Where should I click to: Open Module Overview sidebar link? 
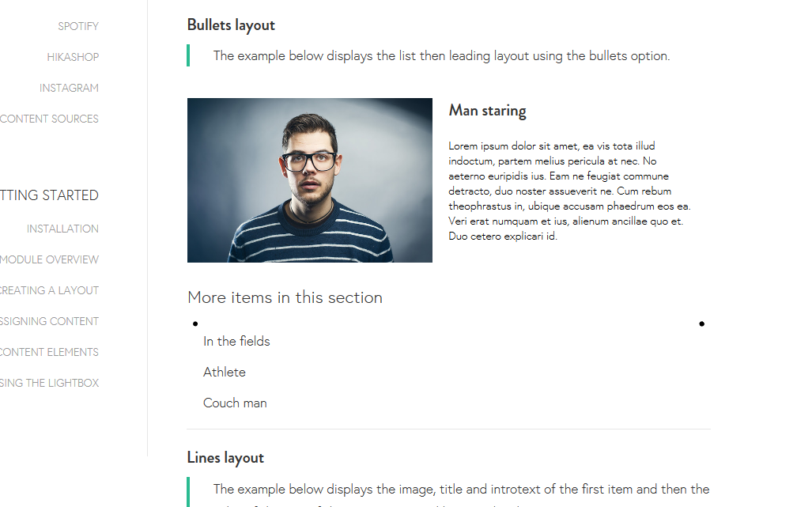coord(49,260)
